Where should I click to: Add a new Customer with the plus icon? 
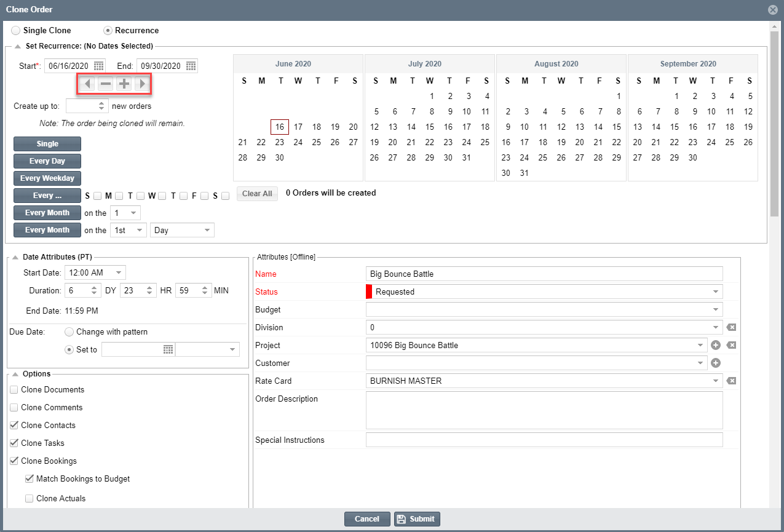[716, 363]
